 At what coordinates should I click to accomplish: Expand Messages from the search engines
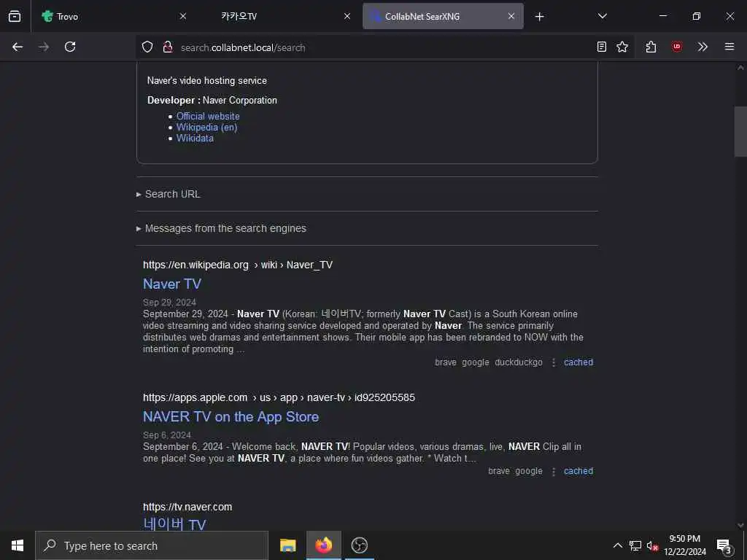coord(221,228)
